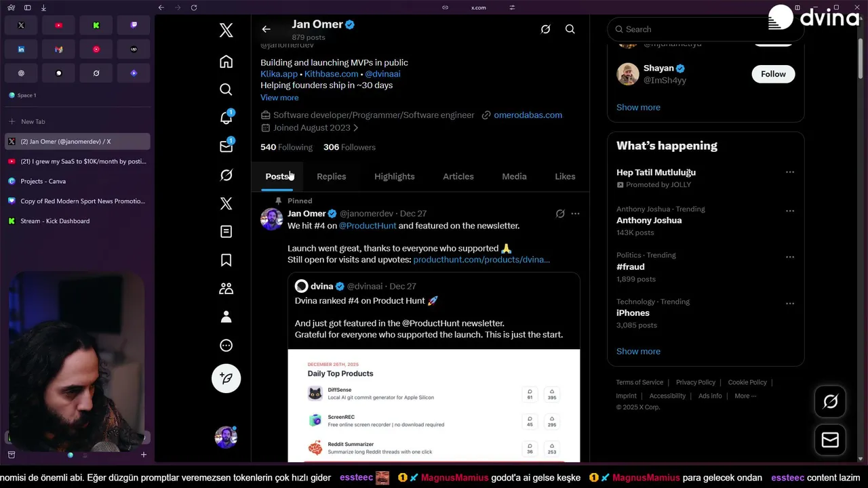Screen dimensions: 868x488
Task: Open options for Hep Tatil Mutluluğu trend
Action: pos(790,172)
